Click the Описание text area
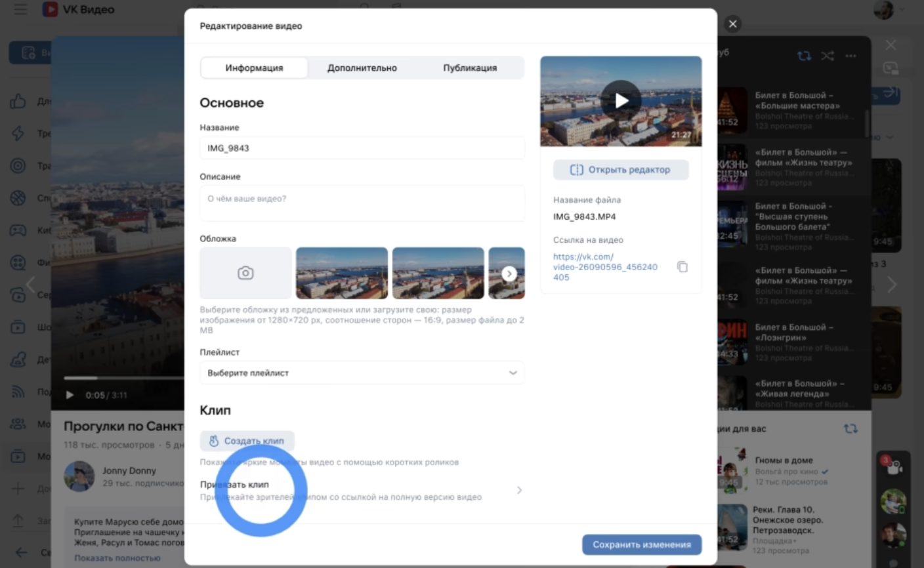Image resolution: width=924 pixels, height=568 pixels. pyautogui.click(x=362, y=203)
